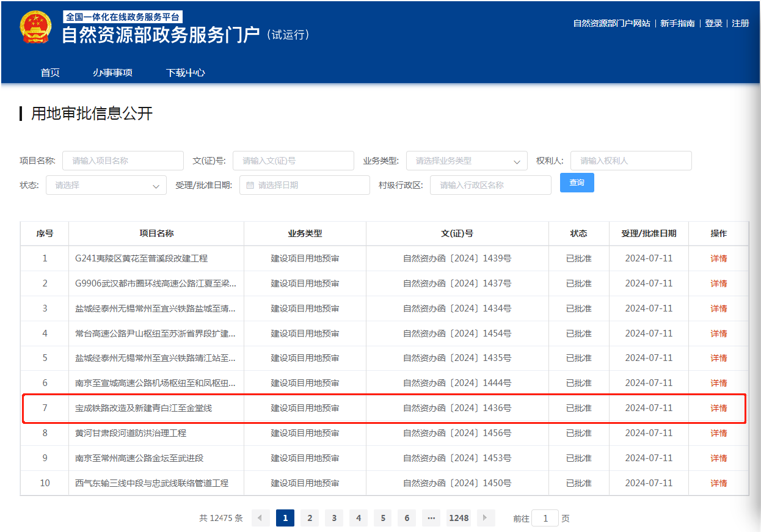
Task: Open the 首页 navigation tab
Action: tap(50, 73)
